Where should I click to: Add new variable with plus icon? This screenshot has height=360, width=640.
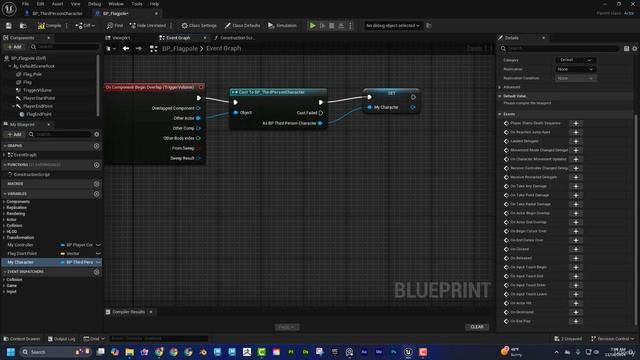coord(97,194)
